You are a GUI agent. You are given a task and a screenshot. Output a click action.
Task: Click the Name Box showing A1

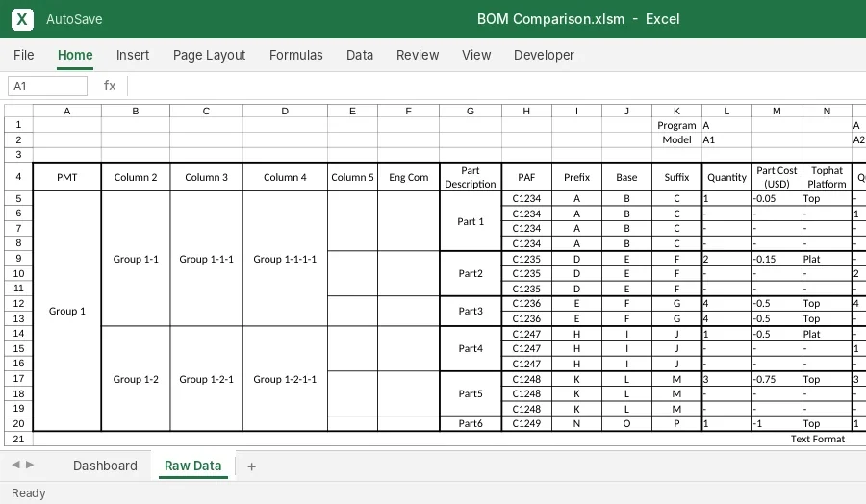47,87
